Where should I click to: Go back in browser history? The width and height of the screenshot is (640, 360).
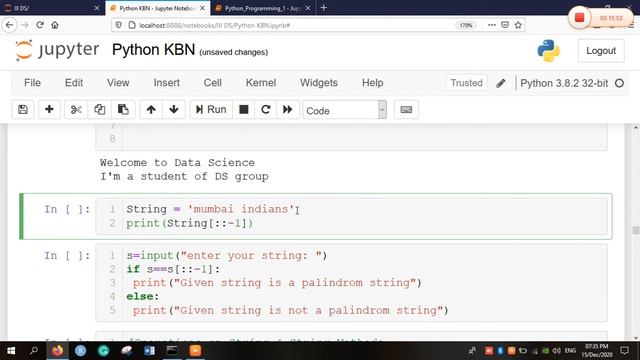(x=9, y=25)
